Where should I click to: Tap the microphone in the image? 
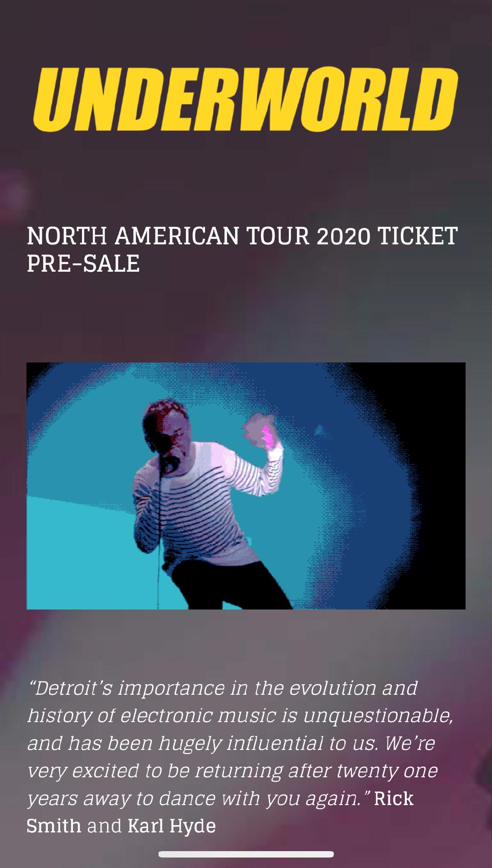[x=169, y=463]
